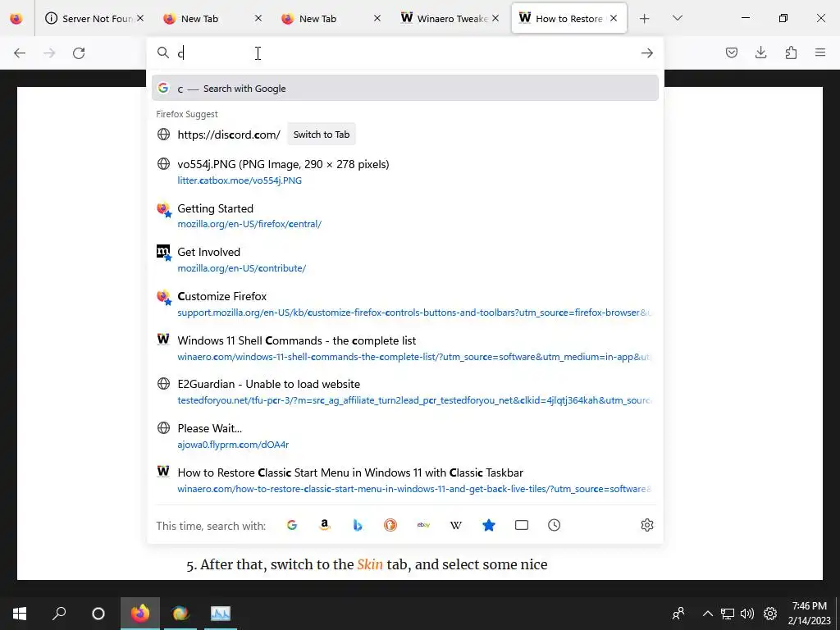Search this time with Bing icon
The width and height of the screenshot is (840, 630).
[358, 525]
